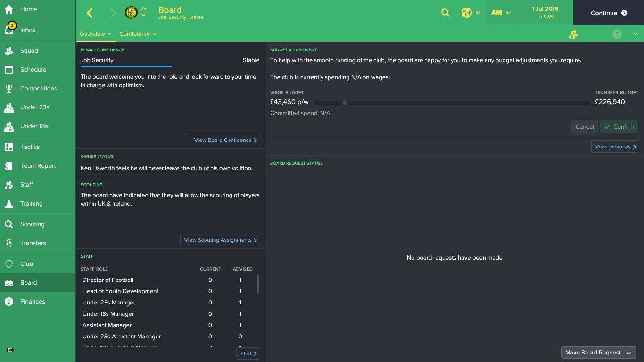Click the Home icon in sidebar
This screenshot has height=362, width=644.
(9, 9)
